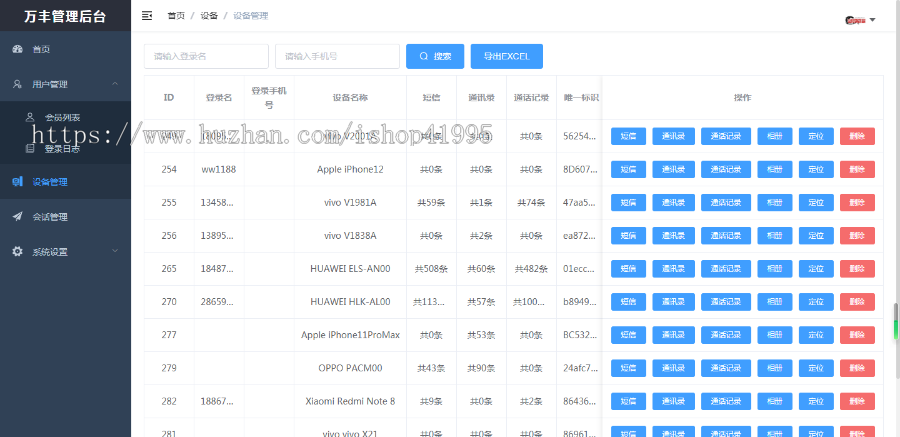Click the 设备名称 column header
Viewport: 900px width, 437px height.
[350, 98]
